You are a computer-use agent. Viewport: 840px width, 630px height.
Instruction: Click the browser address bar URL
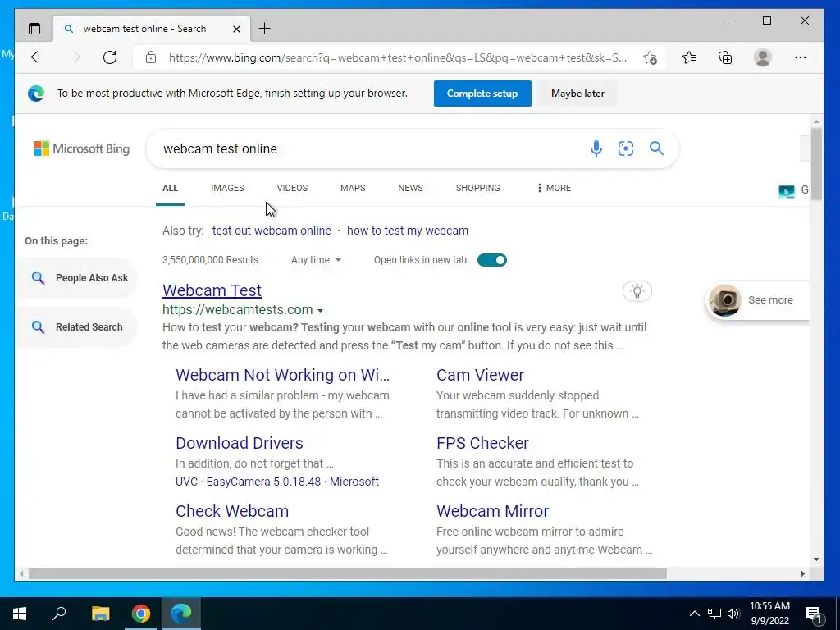(398, 57)
